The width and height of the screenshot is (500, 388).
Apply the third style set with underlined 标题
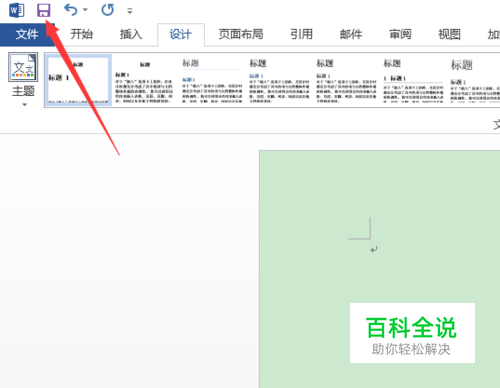coord(212,81)
